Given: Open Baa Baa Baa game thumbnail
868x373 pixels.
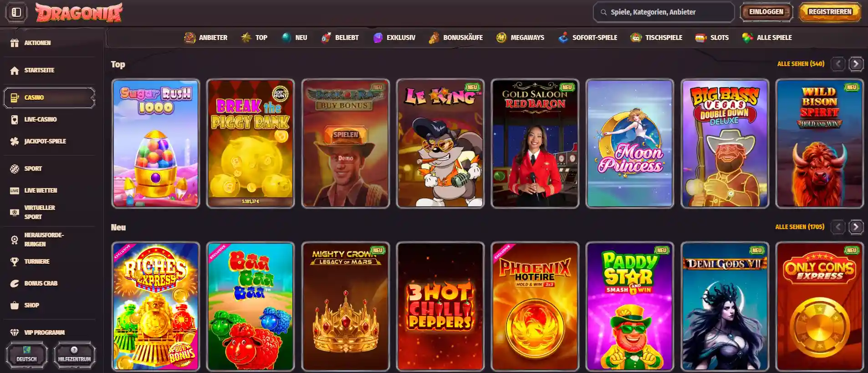Looking at the screenshot, I should [250, 307].
